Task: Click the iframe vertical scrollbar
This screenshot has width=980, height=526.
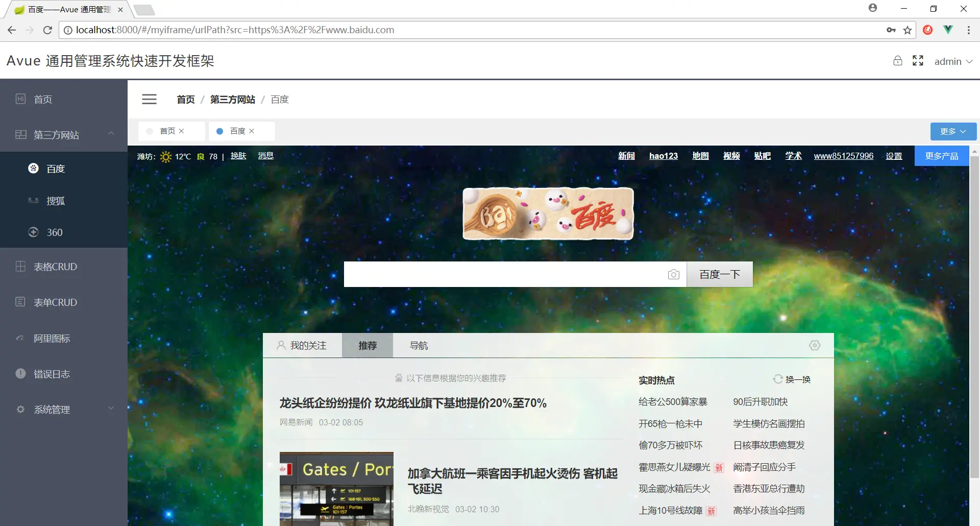Action: click(974, 317)
